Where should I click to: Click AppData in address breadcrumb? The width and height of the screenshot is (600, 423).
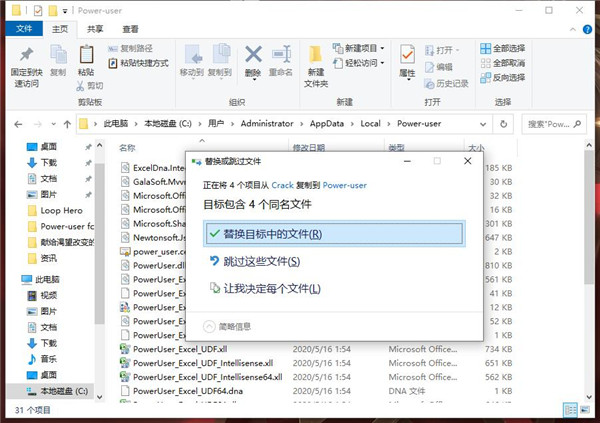pyautogui.click(x=327, y=124)
